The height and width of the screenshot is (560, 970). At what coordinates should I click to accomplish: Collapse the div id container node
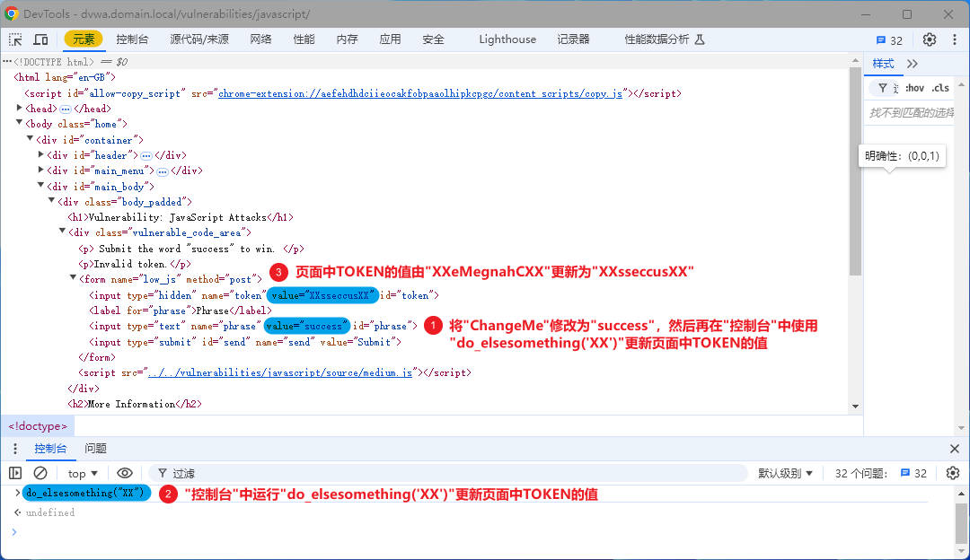[30, 139]
